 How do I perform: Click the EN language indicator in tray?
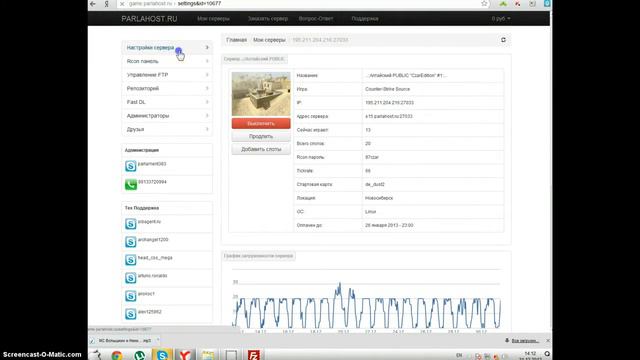[x=459, y=355]
